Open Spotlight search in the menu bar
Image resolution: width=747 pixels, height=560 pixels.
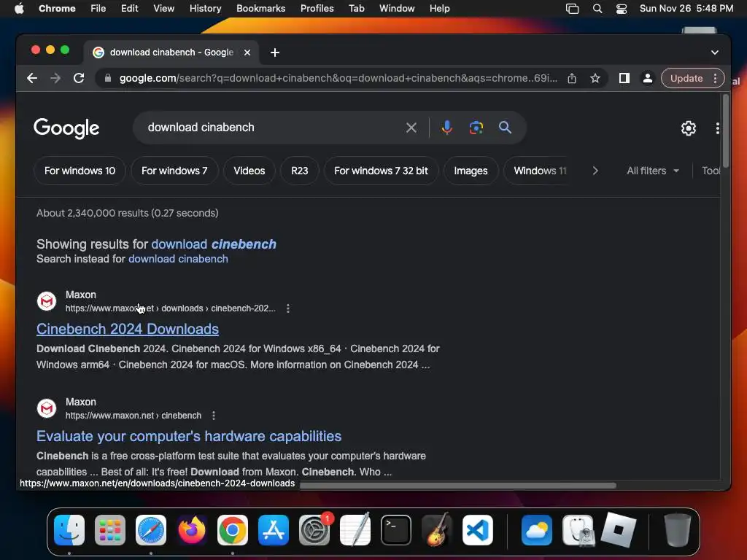tap(597, 9)
